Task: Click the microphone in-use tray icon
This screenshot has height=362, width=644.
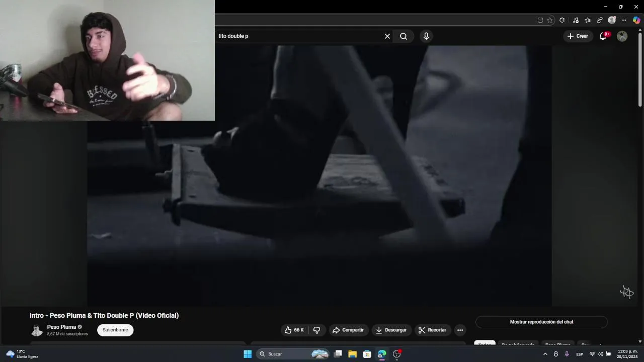Action: point(567,354)
